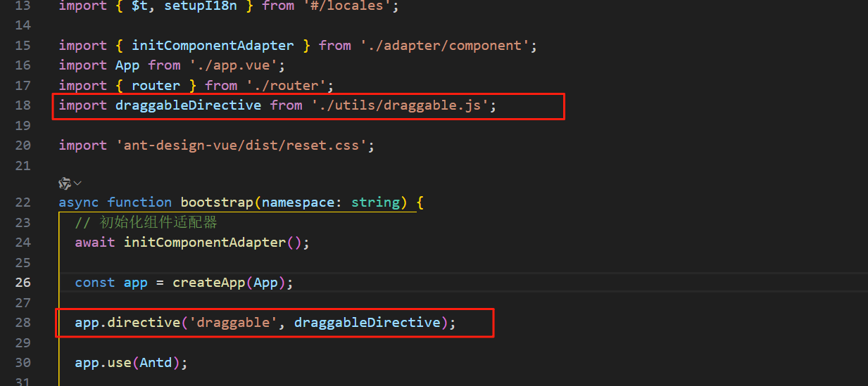Click the './adapter/component' import path
This screenshot has width=868, height=386.
coord(444,46)
